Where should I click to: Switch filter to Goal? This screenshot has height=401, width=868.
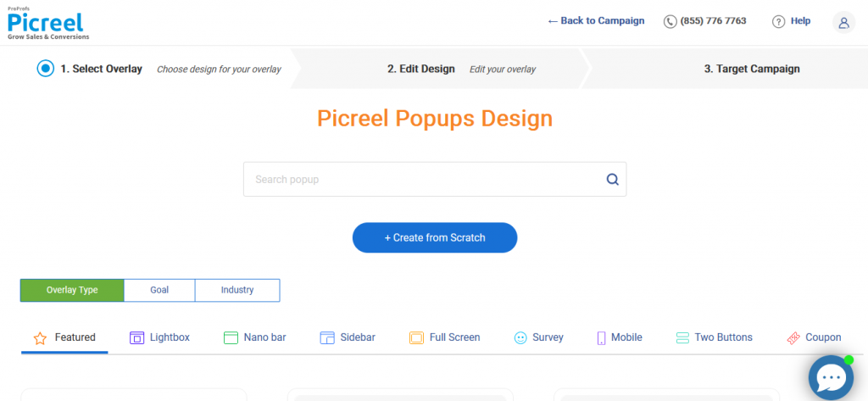[159, 290]
